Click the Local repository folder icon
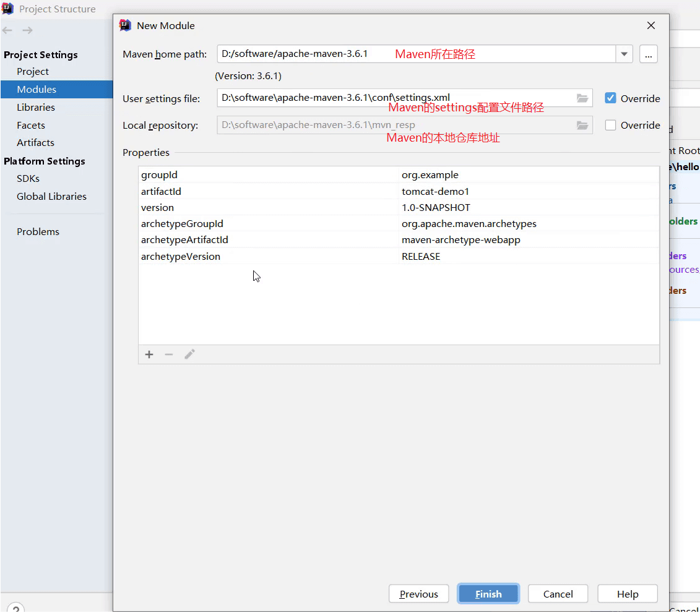The height and width of the screenshot is (613, 700). [x=582, y=126]
